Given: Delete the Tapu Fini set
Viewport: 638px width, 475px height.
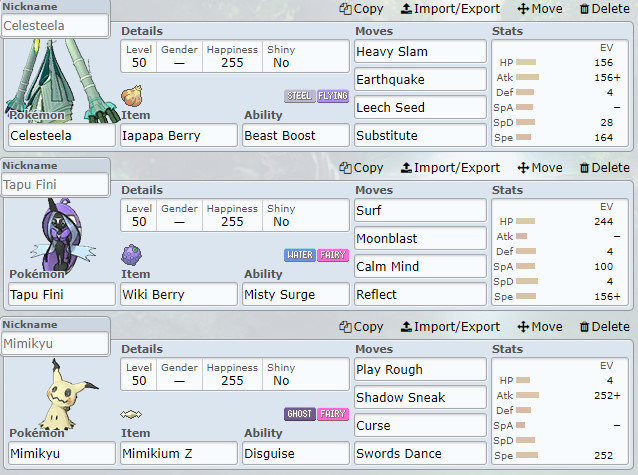Looking at the screenshot, I should click(x=604, y=168).
